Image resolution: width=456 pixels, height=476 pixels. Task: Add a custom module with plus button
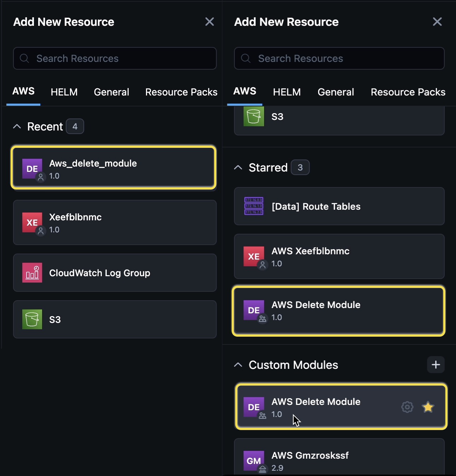pos(436,365)
